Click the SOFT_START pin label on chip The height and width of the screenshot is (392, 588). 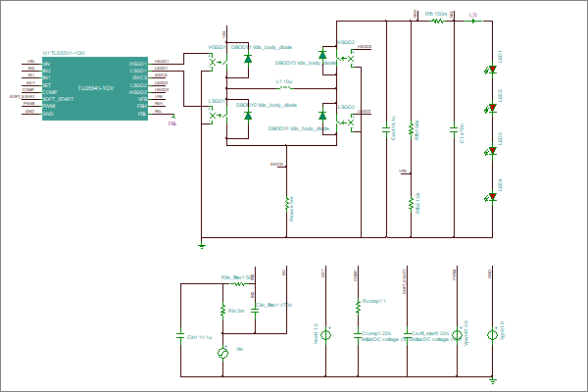58,99
